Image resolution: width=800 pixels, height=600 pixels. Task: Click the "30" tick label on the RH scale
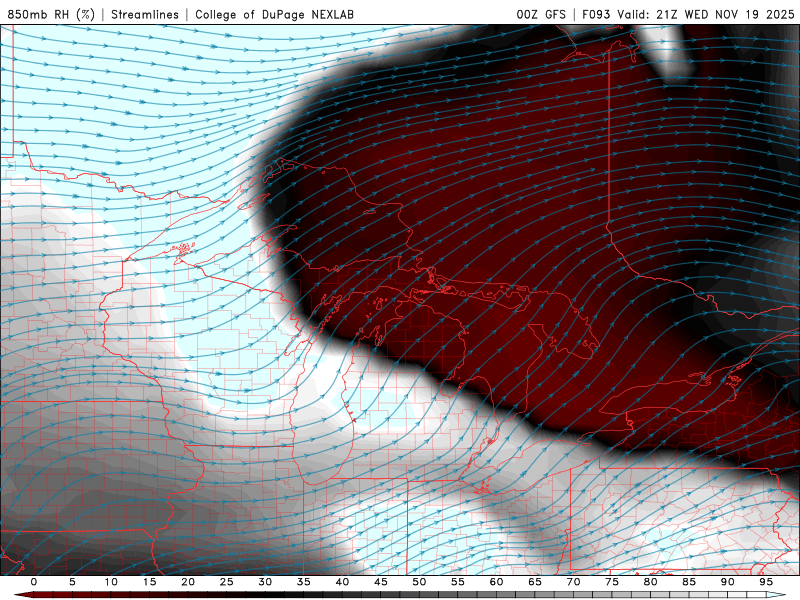265,582
